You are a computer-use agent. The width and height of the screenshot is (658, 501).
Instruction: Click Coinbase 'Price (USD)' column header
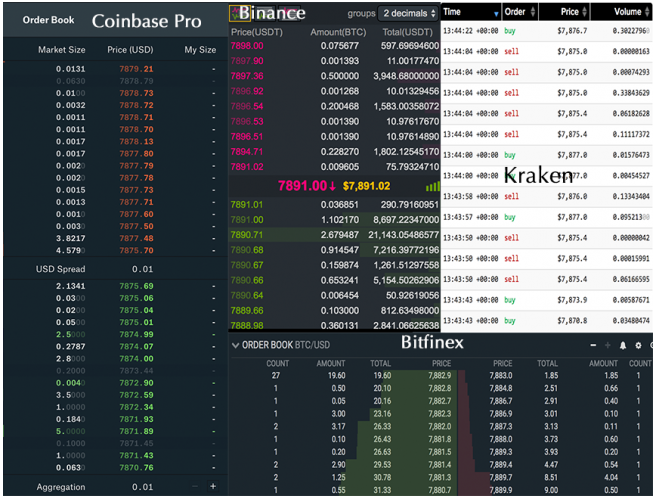pyautogui.click(x=130, y=50)
